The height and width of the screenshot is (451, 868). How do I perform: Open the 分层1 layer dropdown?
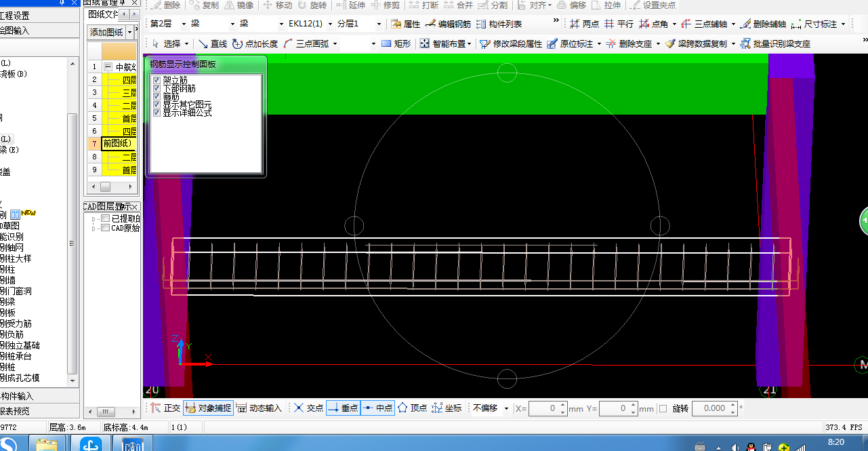click(x=378, y=24)
